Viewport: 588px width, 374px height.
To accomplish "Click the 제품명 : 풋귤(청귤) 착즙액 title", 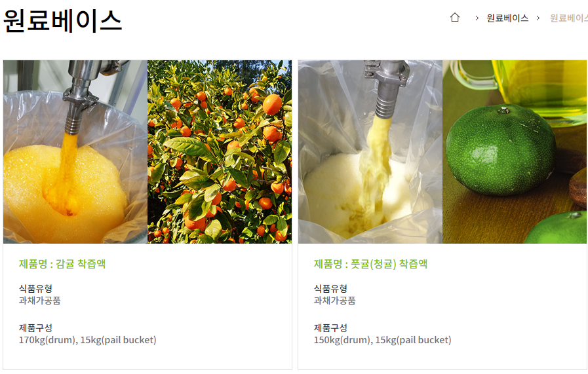I will (x=370, y=264).
